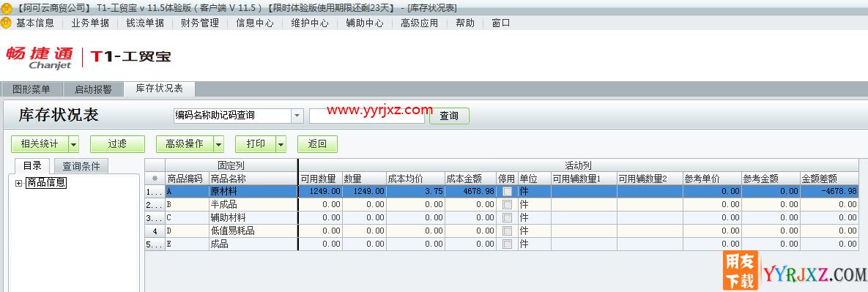Viewport: 868px width, 292px height.
Task: Select the 商品信息 tree item
Action: 46,182
